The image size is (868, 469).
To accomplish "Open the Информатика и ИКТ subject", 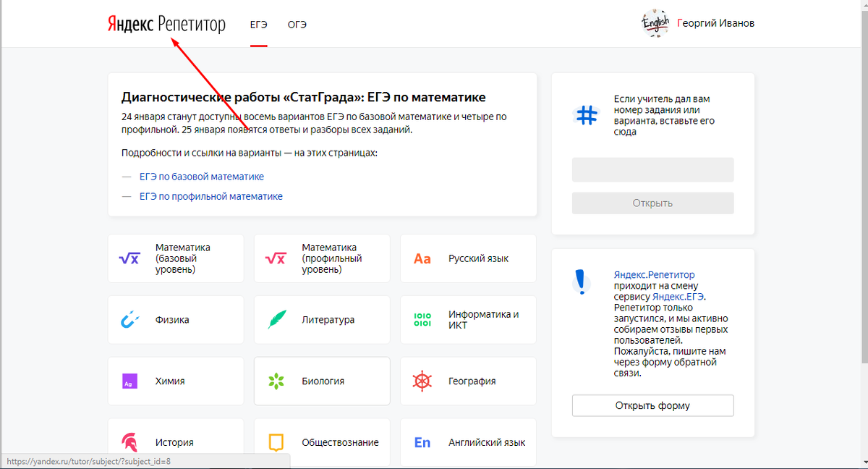I will [x=468, y=319].
